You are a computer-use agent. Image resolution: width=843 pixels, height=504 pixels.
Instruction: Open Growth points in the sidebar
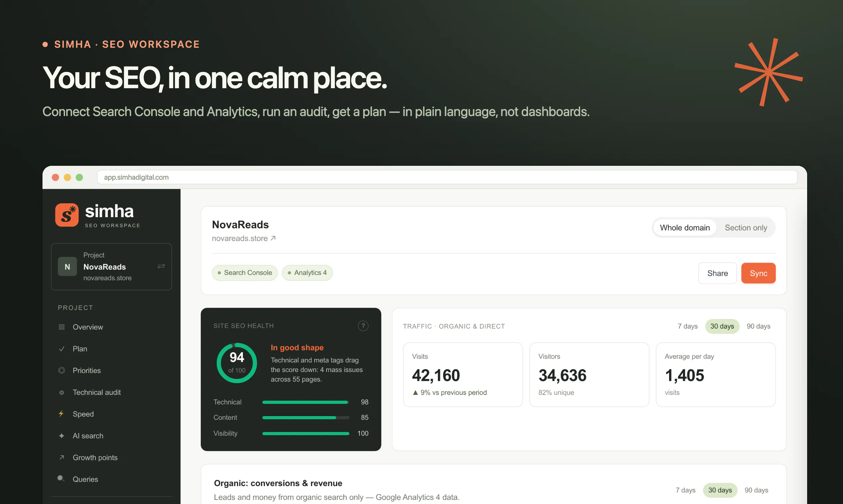[112, 458]
